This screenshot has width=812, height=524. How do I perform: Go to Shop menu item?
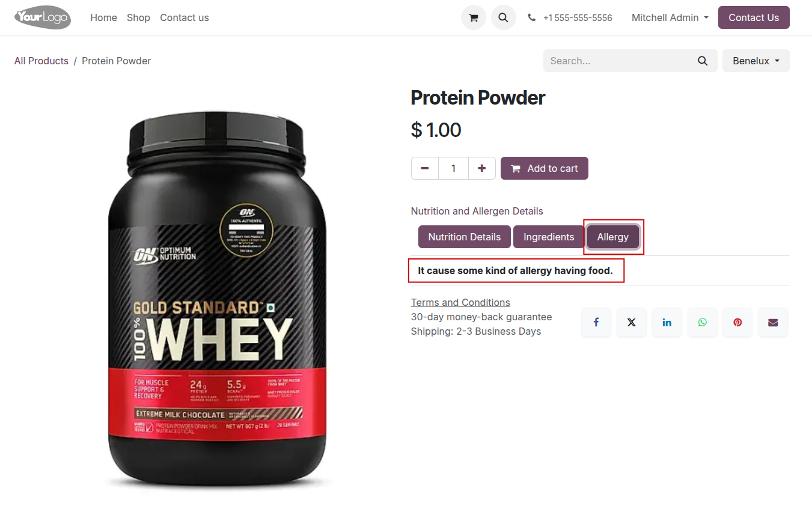click(x=138, y=17)
